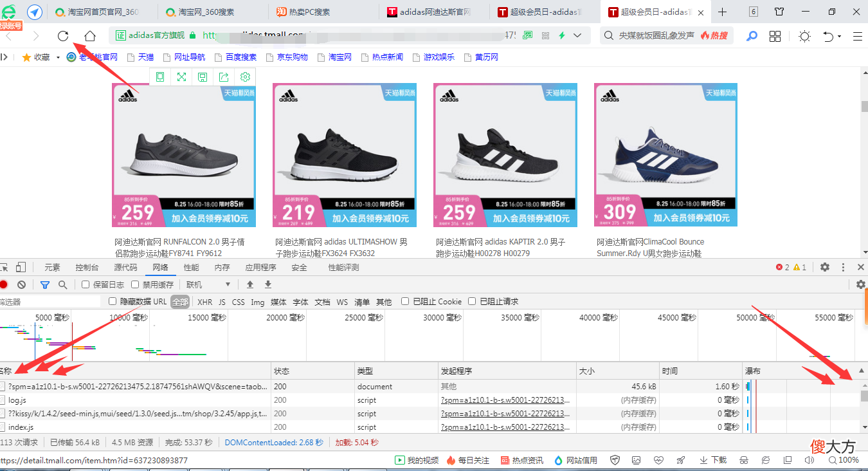Open the 百度搜索 bookmark
Viewport: 868px width, 471px height.
235,57
